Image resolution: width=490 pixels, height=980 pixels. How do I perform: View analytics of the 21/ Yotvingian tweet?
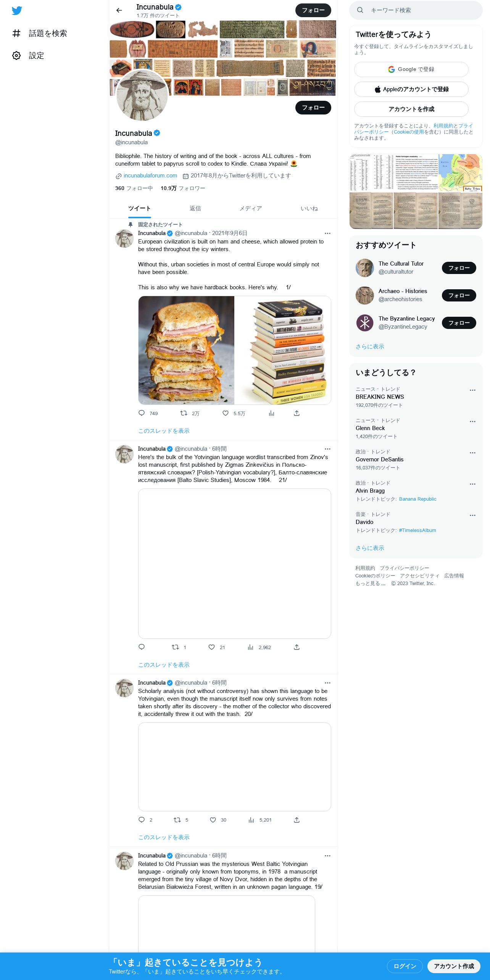[251, 647]
